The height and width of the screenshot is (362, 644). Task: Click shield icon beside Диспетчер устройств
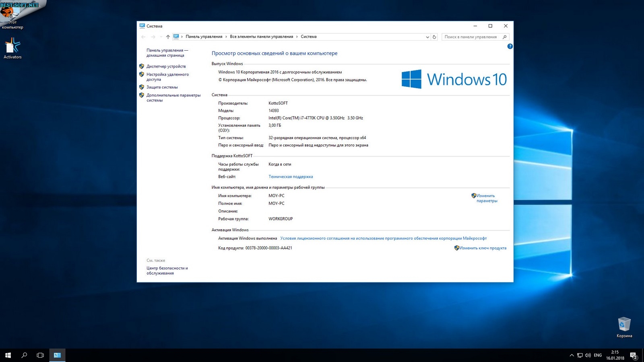coord(142,66)
